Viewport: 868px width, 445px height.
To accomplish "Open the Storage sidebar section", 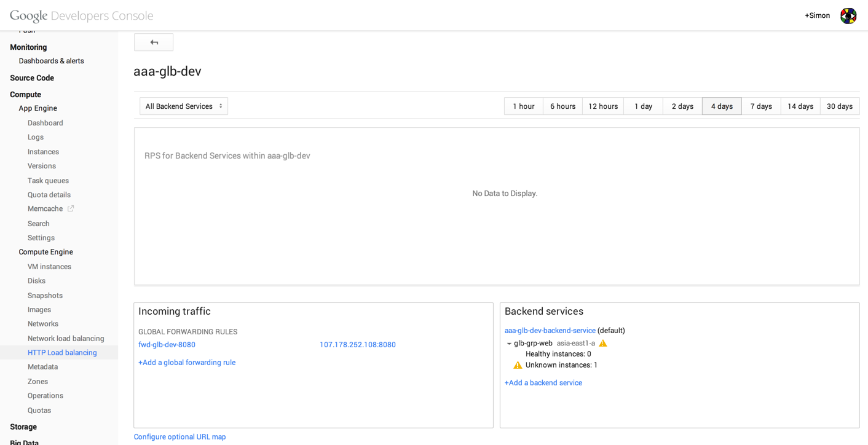I will pyautogui.click(x=23, y=427).
